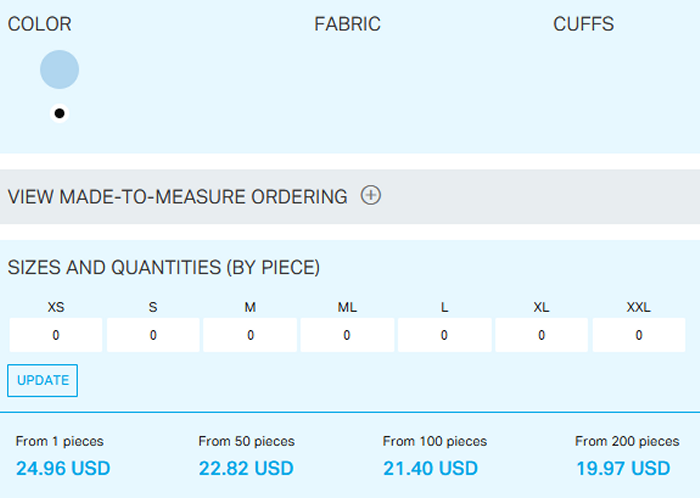Select the ML quantity input box
Screen dimensions: 700x498
[x=347, y=336]
